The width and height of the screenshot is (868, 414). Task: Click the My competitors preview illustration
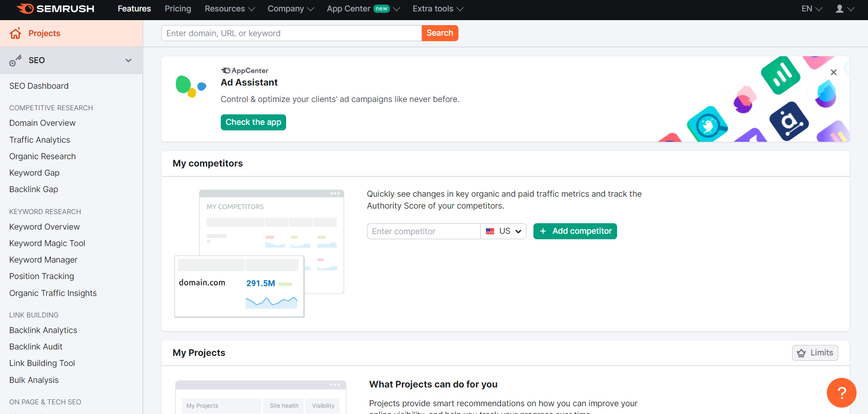pyautogui.click(x=259, y=253)
